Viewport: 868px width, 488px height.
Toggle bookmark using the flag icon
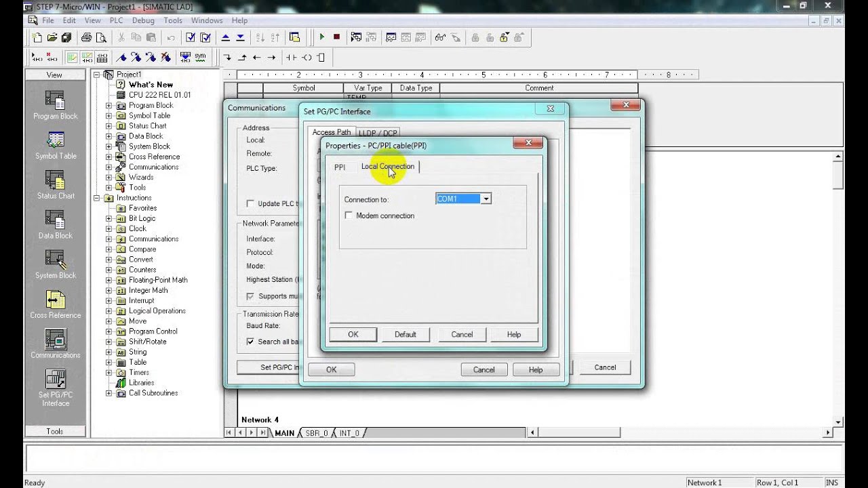pos(122,58)
